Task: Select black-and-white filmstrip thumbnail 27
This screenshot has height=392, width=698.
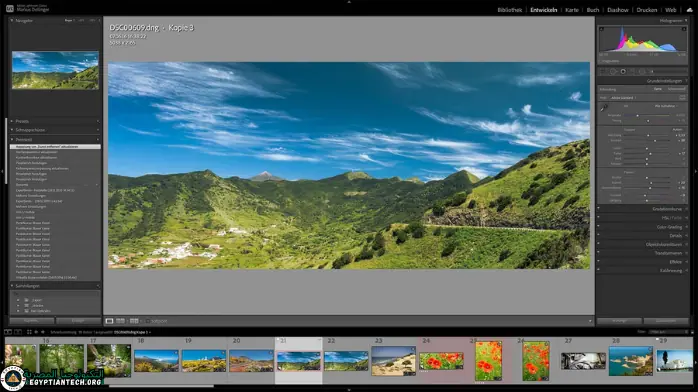Action: (583, 361)
